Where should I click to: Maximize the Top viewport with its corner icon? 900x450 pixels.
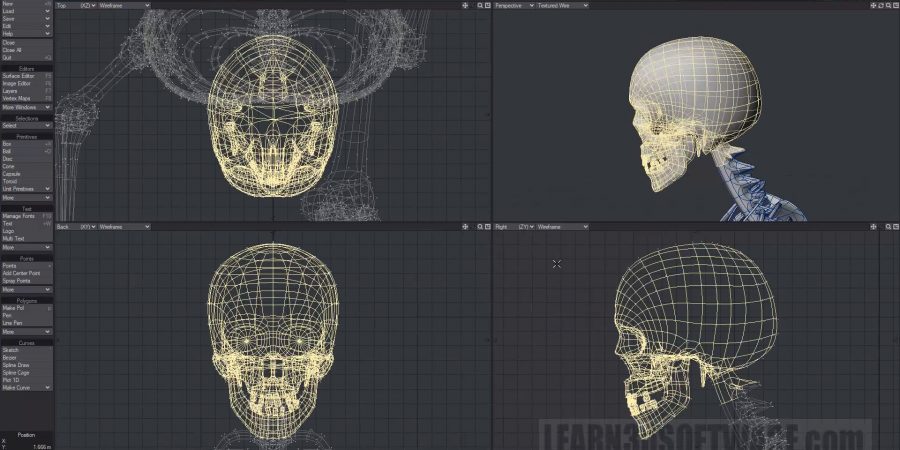487,5
